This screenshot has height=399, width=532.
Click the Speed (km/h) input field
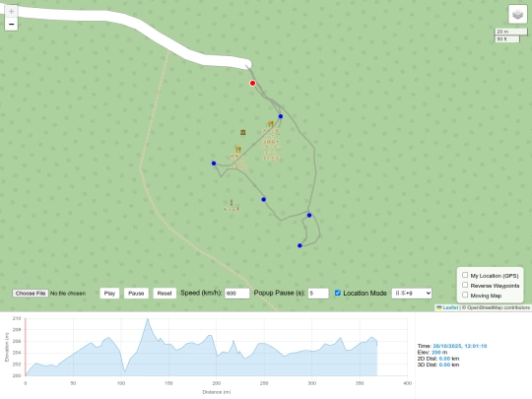236,294
